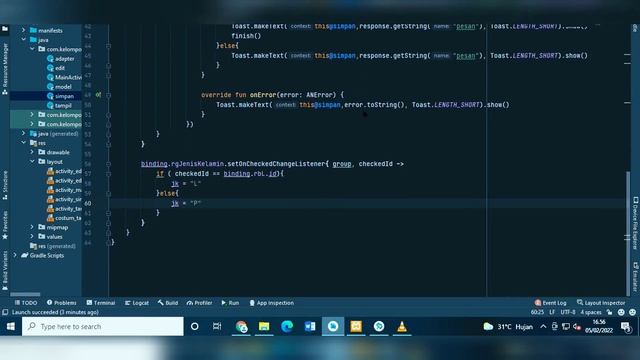
Task: Open the Build tool window tab
Action: click(168, 303)
